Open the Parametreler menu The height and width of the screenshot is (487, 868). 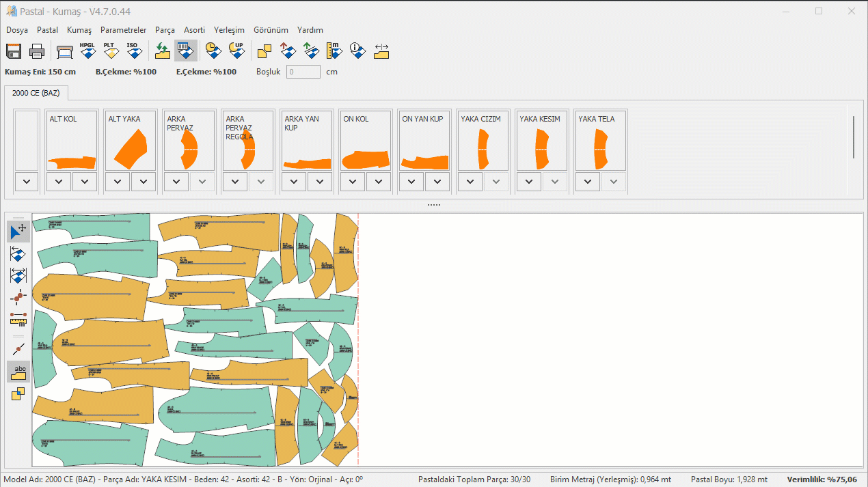[123, 30]
